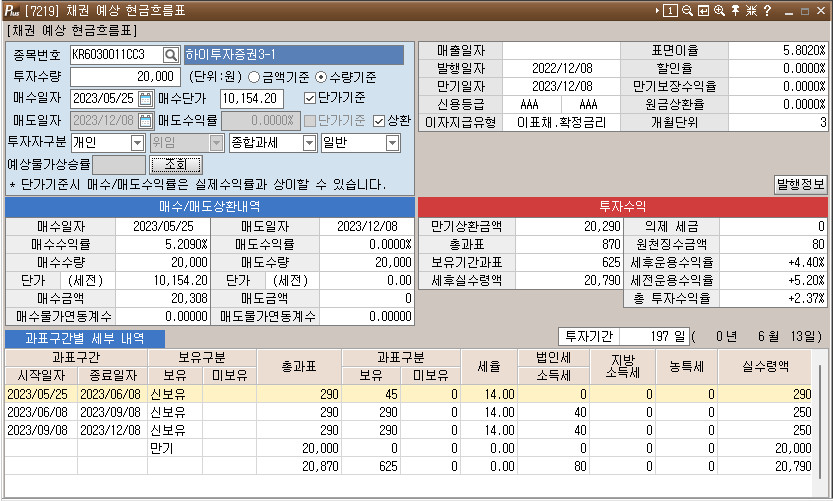
Task: Open calendar picker for 매도일자
Action: (x=145, y=121)
